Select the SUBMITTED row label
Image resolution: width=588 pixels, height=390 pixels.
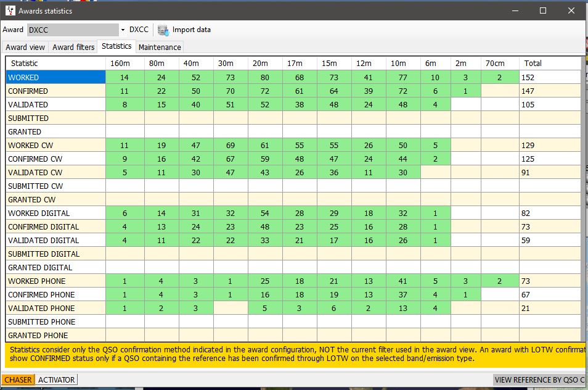56,118
